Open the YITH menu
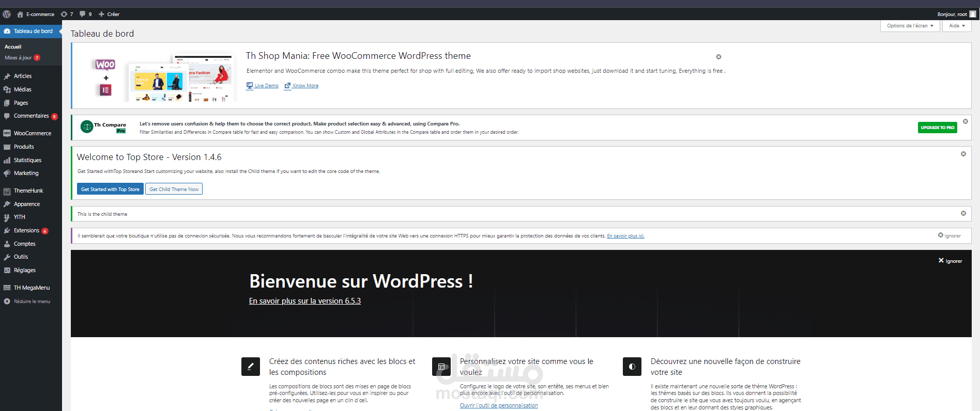The image size is (980, 411). [x=31, y=217]
